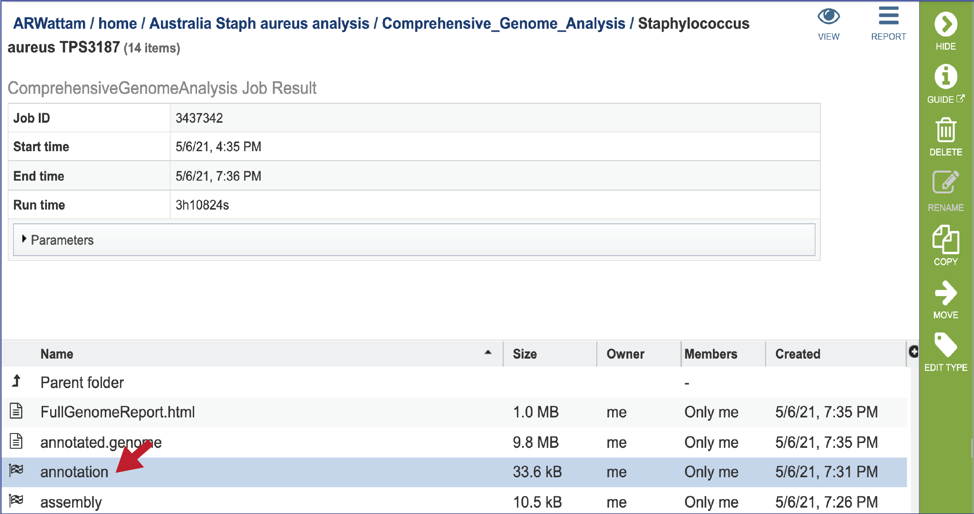Click the EDIT TYPE tag icon
The height and width of the screenshot is (514, 974).
(x=945, y=345)
